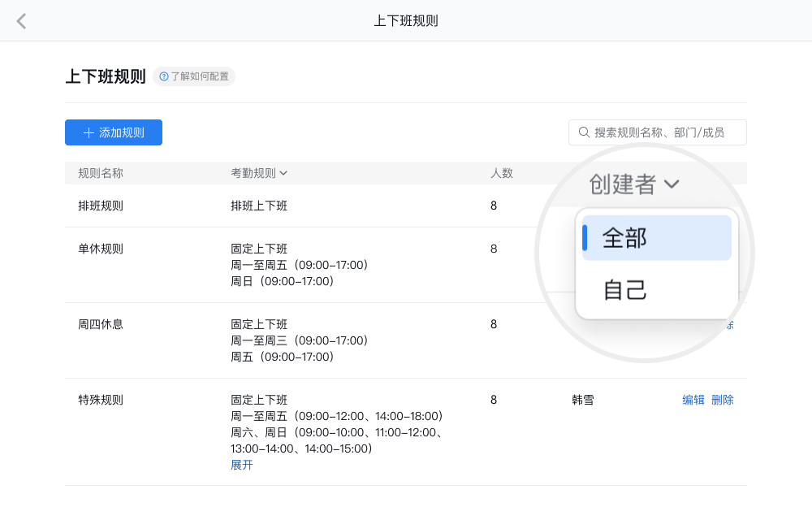Expand full schedule via 展开 link
Viewport: 812px width, 520px height.
point(242,465)
